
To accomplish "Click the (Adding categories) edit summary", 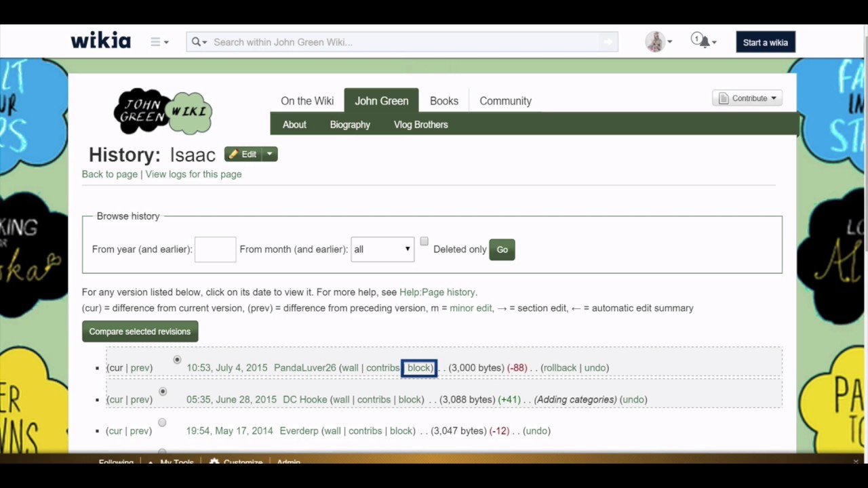I will pyautogui.click(x=576, y=400).
